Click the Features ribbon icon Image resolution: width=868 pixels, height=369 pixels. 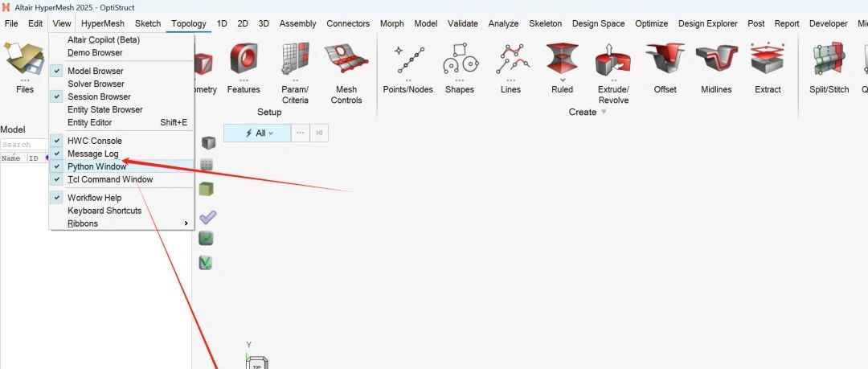click(244, 59)
